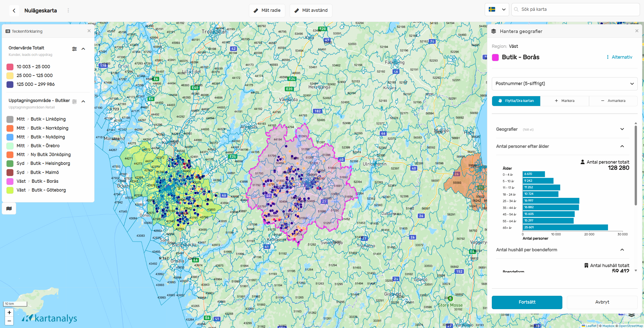Select the Mät radie tool
644x328 pixels.
point(267,10)
